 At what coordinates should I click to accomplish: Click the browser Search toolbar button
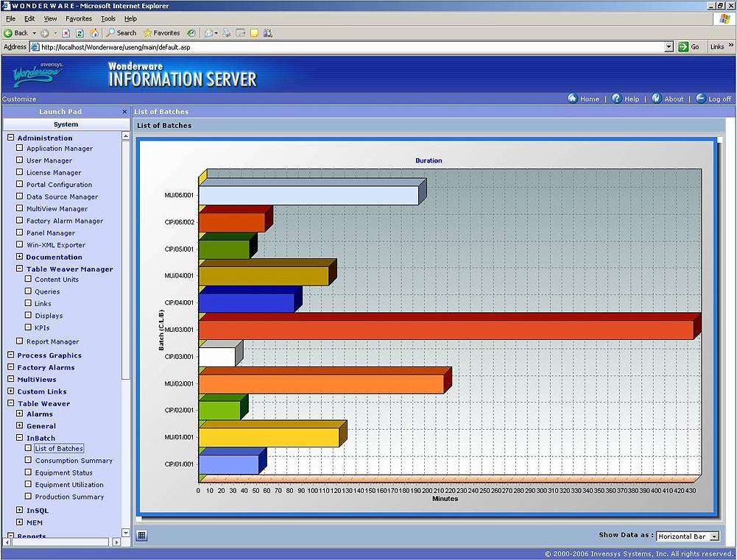click(x=121, y=33)
